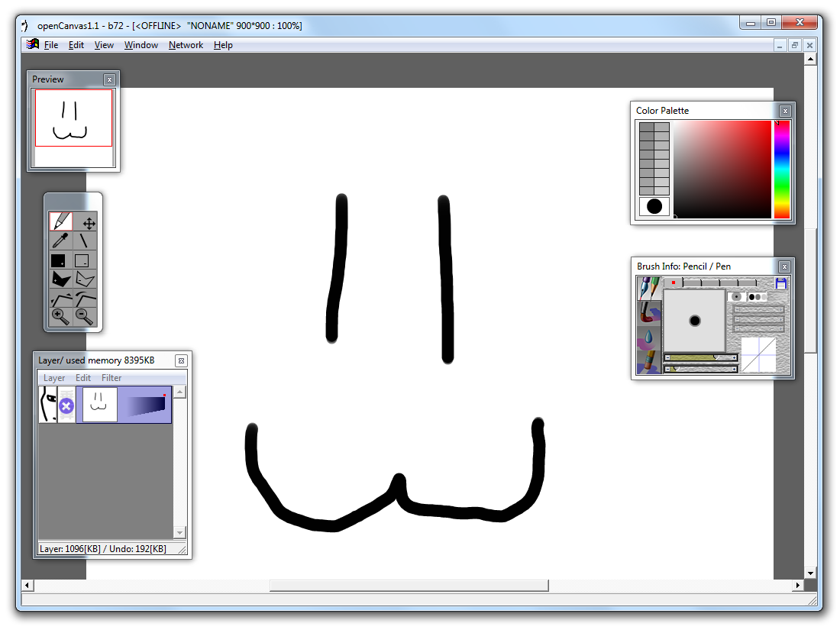Open the Layer menu in the Layer panel

[54, 378]
